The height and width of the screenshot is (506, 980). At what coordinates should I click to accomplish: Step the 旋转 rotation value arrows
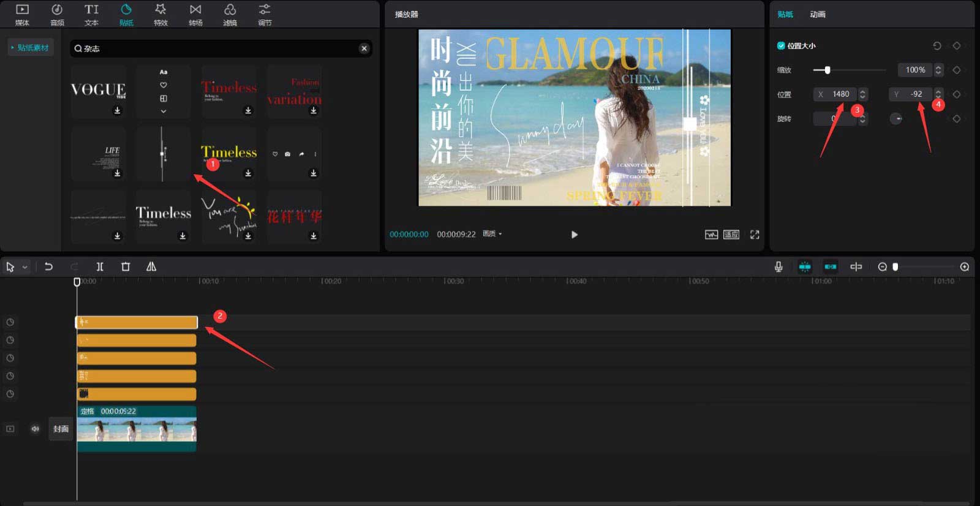click(863, 119)
